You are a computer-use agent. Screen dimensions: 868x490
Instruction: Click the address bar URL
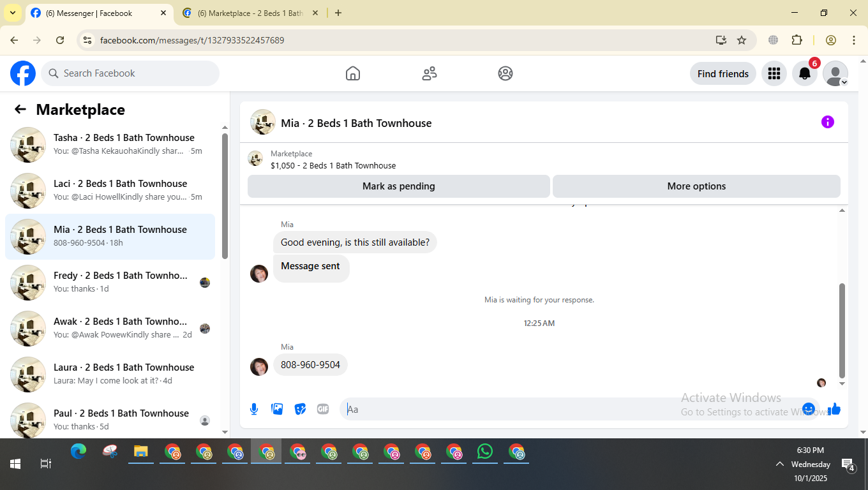192,40
